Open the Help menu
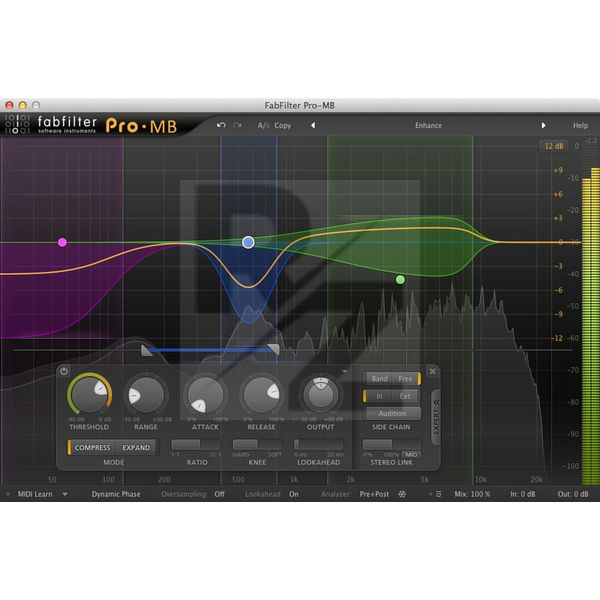This screenshot has width=600, height=600. coord(580,125)
